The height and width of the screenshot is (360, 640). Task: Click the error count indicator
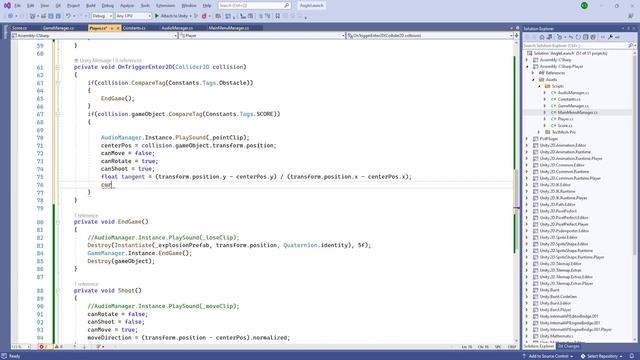(44, 347)
